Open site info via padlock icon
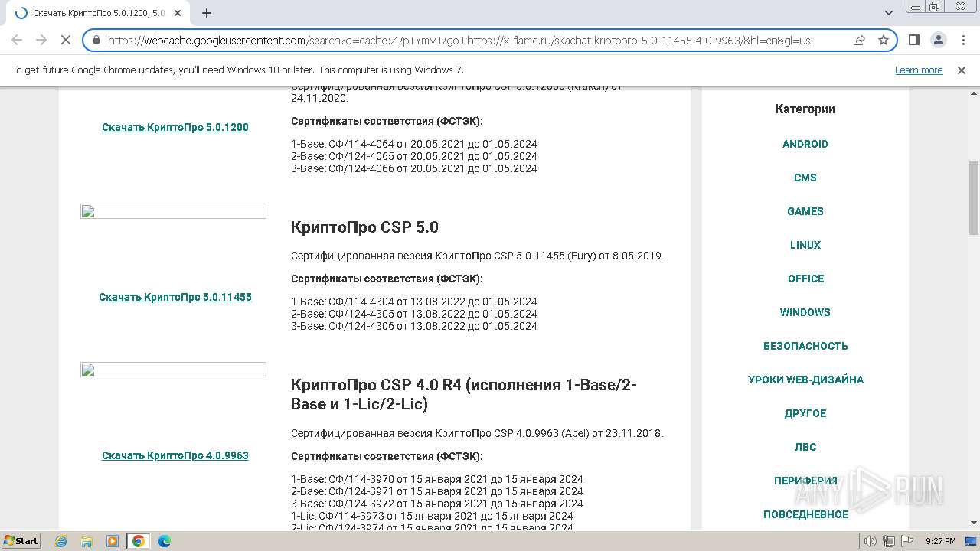Viewport: 980px width, 551px height. click(x=96, y=41)
